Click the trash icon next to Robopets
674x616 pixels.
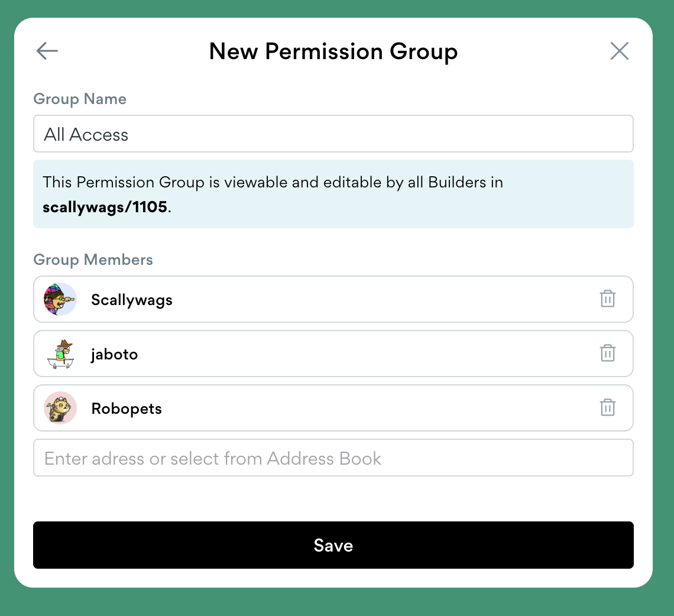[608, 408]
